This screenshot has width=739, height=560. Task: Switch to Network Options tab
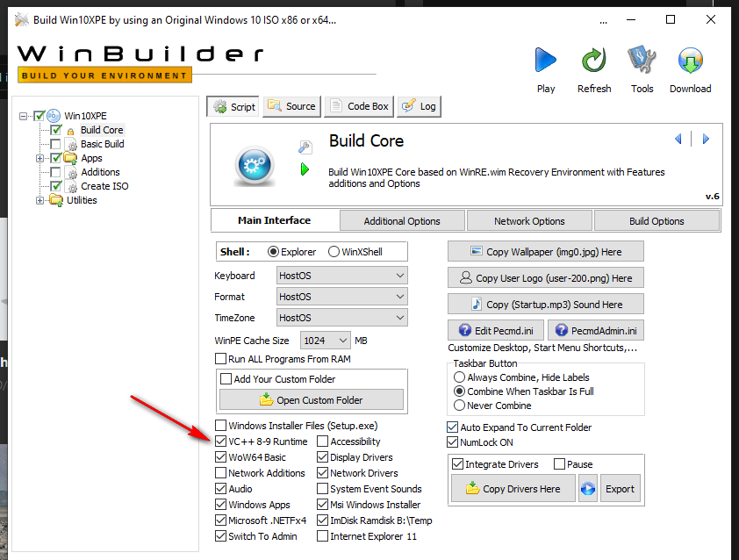click(529, 220)
